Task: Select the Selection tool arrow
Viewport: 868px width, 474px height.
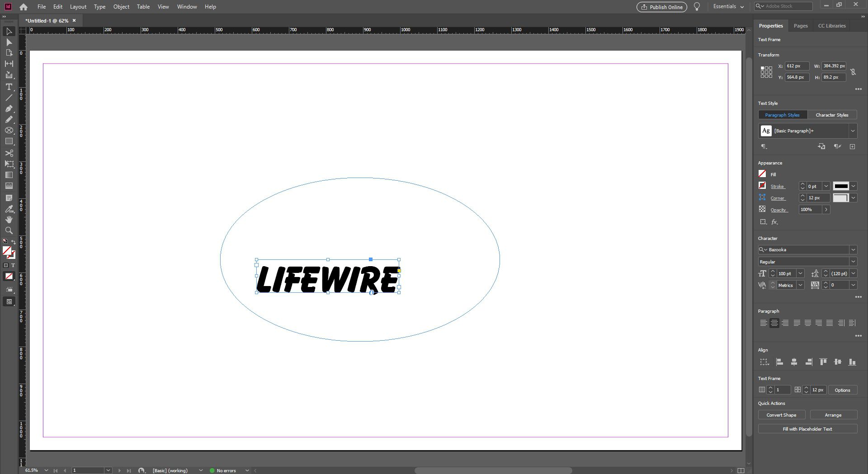Action: point(9,31)
